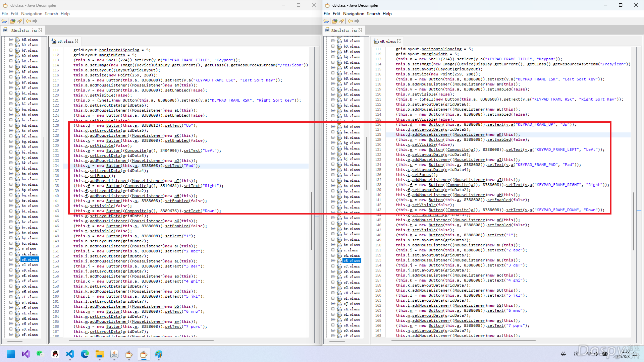Switch to Java app in taskbar
Image resolution: width=644 pixels, height=362 pixels.
[x=114, y=354]
